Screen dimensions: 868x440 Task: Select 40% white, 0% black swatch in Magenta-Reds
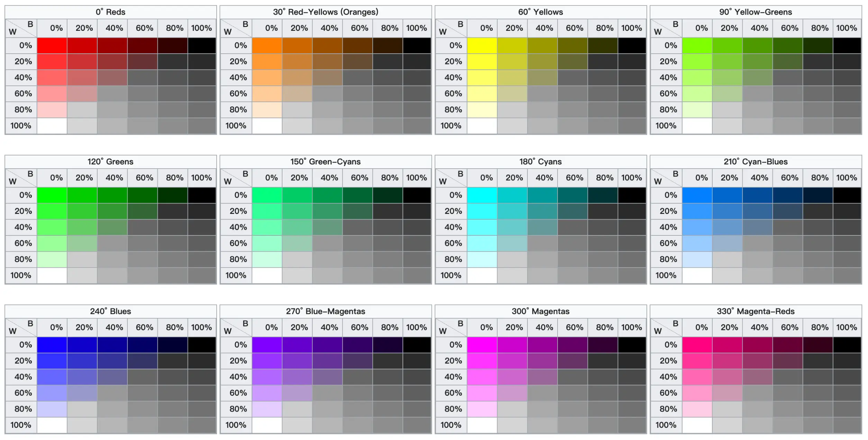coord(697,377)
